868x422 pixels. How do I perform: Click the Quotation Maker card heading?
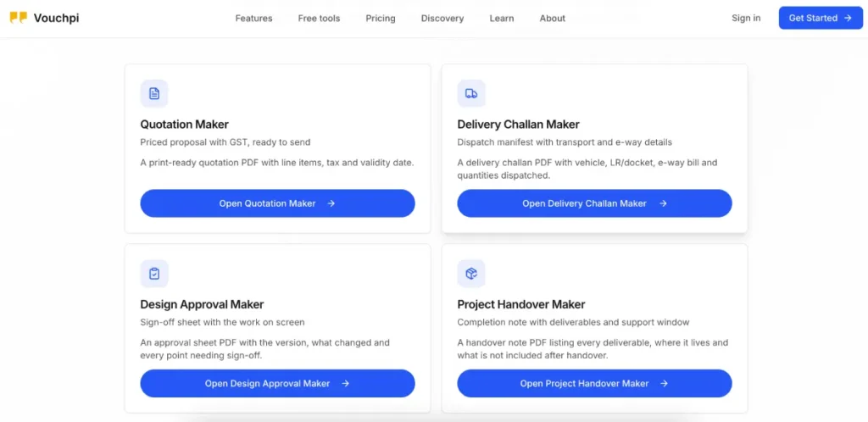[x=184, y=125]
